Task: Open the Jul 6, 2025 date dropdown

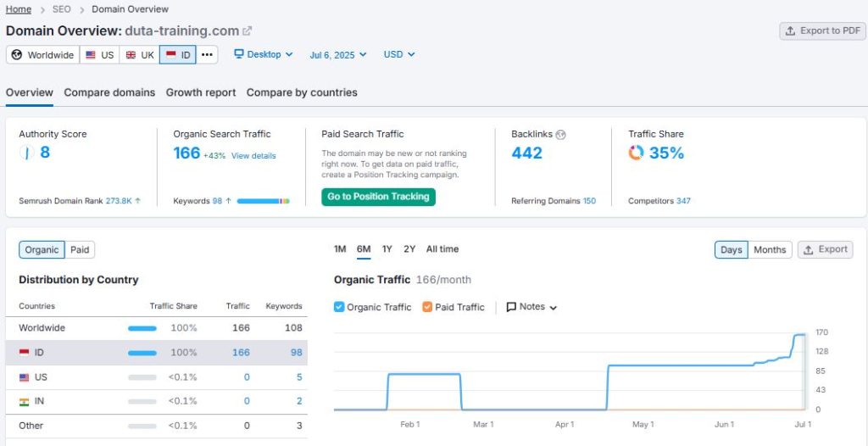Action: tap(337, 54)
